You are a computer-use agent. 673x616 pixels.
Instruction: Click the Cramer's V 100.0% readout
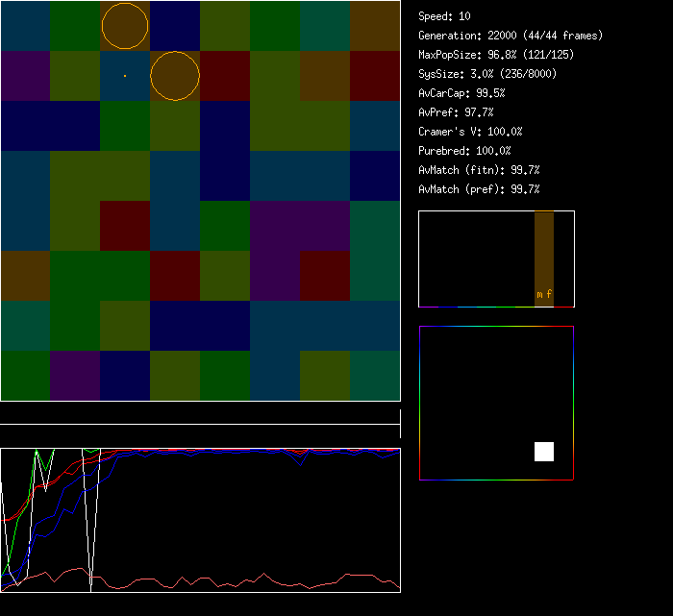tap(471, 132)
